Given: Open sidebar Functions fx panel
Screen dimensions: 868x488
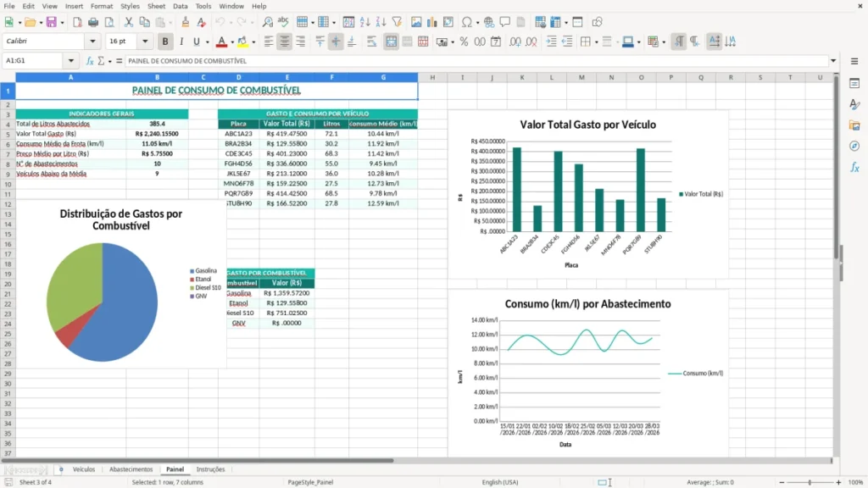Looking at the screenshot, I should (854, 167).
